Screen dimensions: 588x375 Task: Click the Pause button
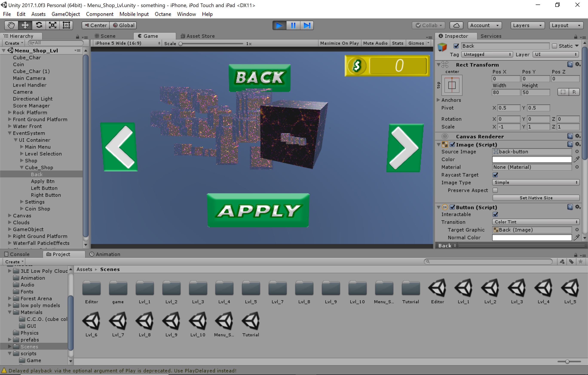pyautogui.click(x=293, y=25)
